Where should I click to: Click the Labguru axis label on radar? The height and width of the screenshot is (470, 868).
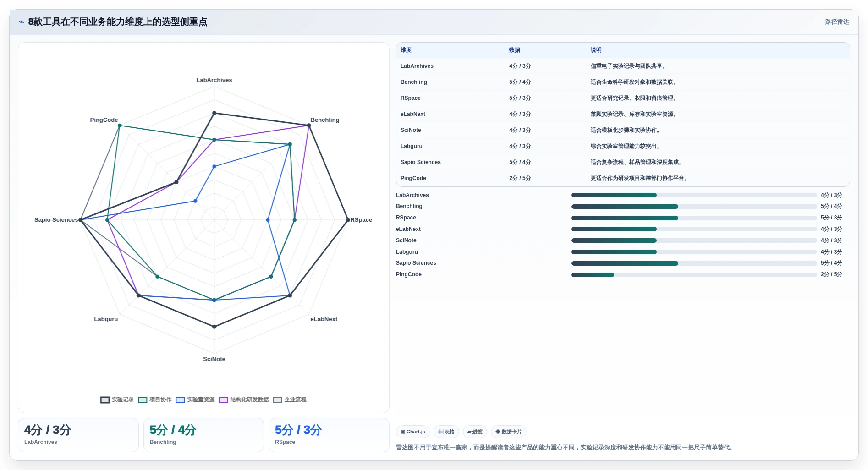106,319
